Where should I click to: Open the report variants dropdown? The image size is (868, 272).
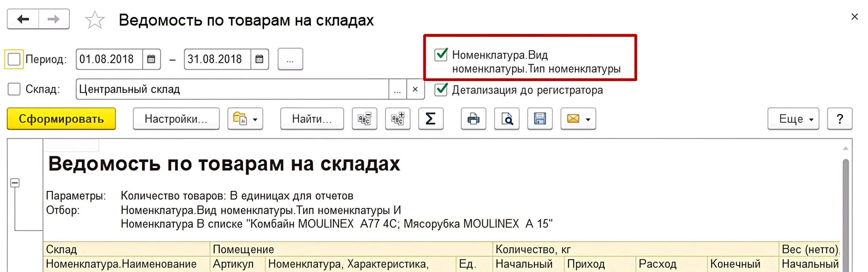pyautogui.click(x=245, y=119)
